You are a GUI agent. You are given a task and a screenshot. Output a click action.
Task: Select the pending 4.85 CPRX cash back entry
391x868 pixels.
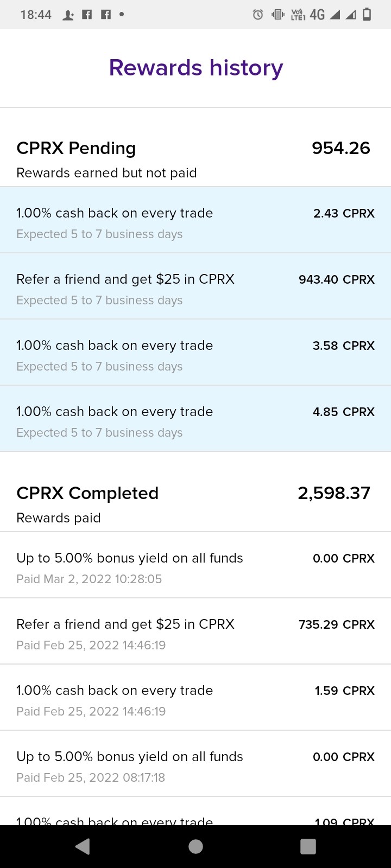195,419
